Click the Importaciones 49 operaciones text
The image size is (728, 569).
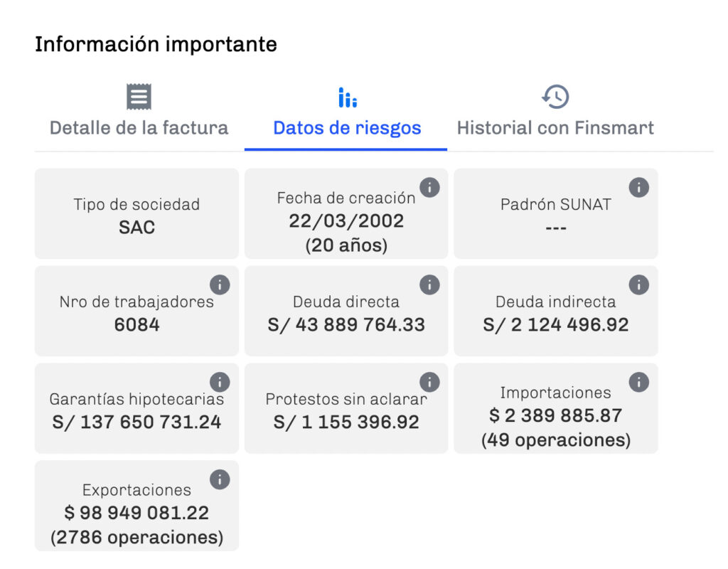(556, 440)
